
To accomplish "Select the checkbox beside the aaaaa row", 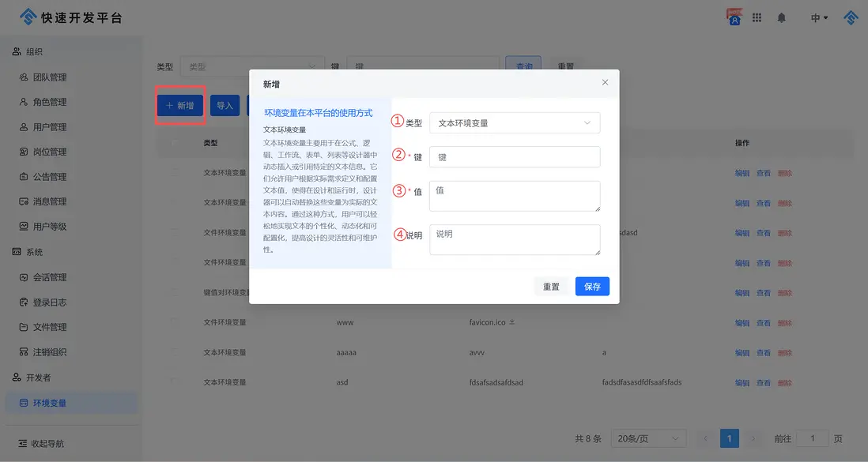I will (x=174, y=352).
